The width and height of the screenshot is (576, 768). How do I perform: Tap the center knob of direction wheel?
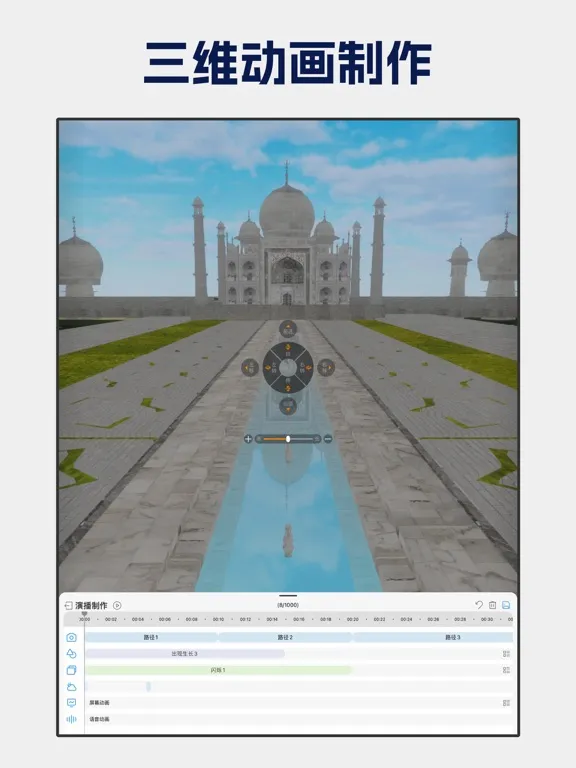coord(288,367)
